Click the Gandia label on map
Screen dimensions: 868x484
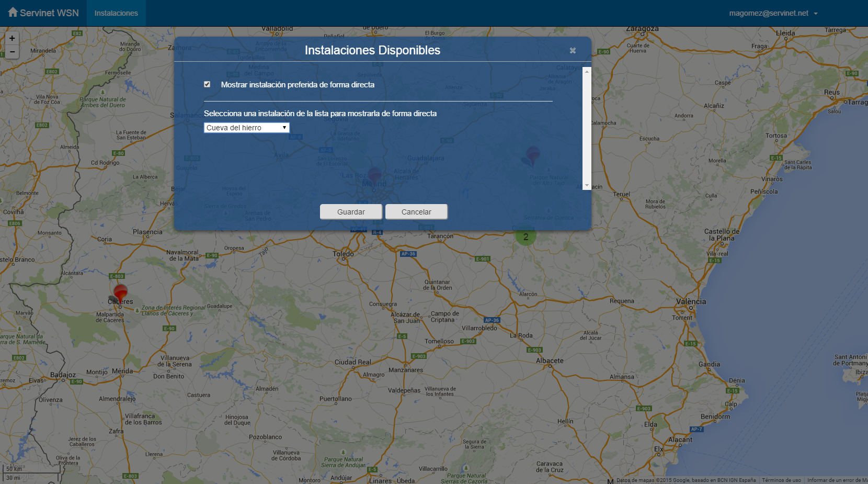pyautogui.click(x=709, y=364)
